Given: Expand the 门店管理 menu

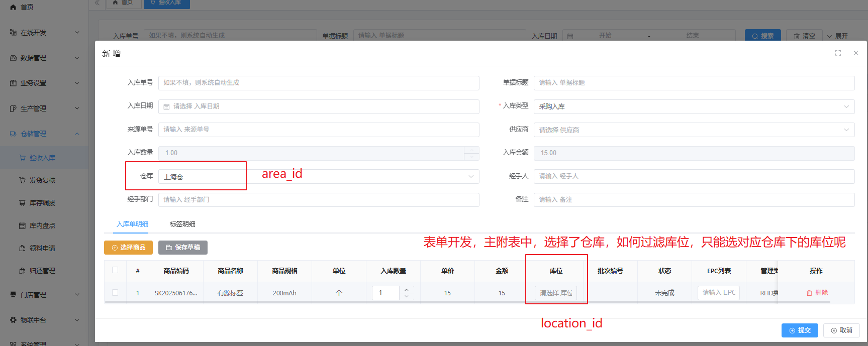Looking at the screenshot, I should point(77,295).
